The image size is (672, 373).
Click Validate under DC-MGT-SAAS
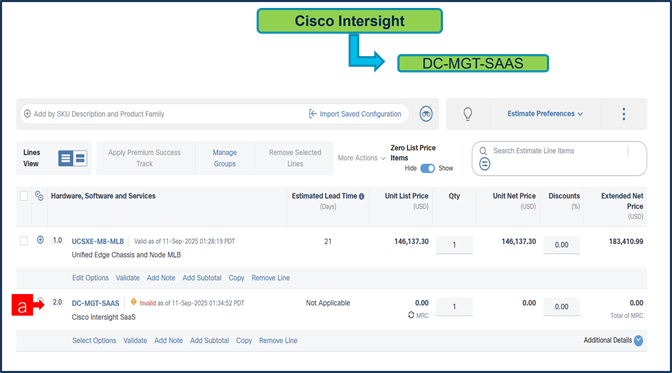tap(135, 340)
